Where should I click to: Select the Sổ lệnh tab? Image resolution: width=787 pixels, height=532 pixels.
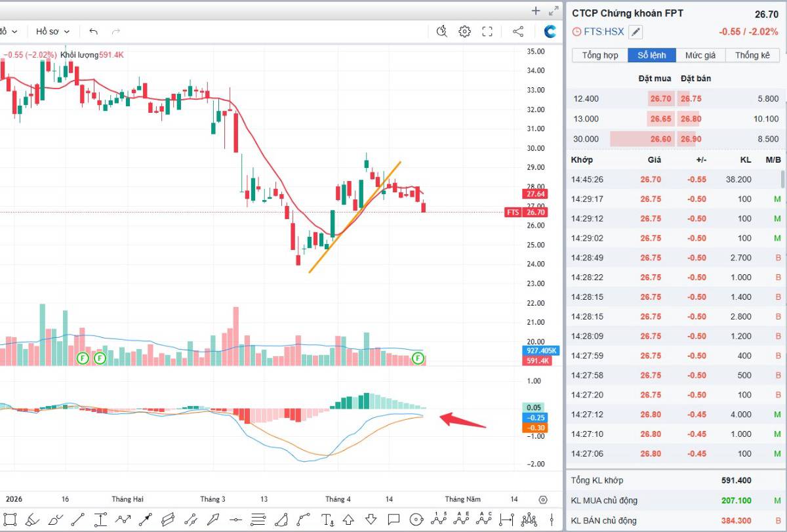tap(653, 55)
